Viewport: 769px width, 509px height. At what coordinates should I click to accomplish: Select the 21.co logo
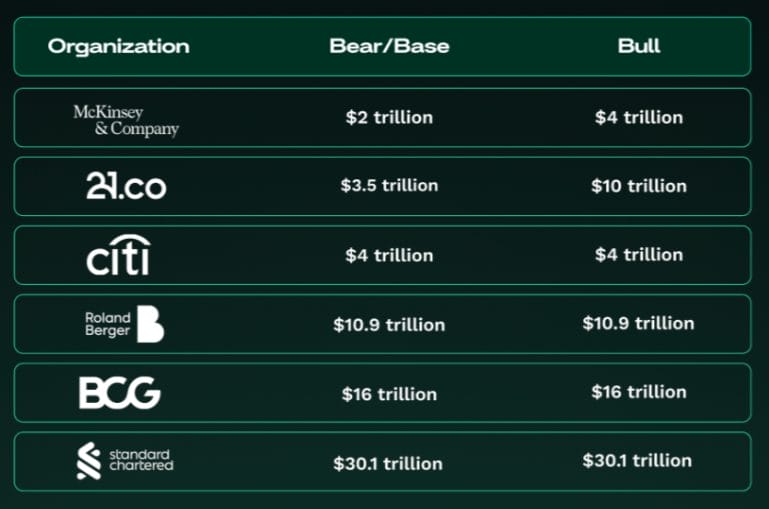click(x=126, y=186)
